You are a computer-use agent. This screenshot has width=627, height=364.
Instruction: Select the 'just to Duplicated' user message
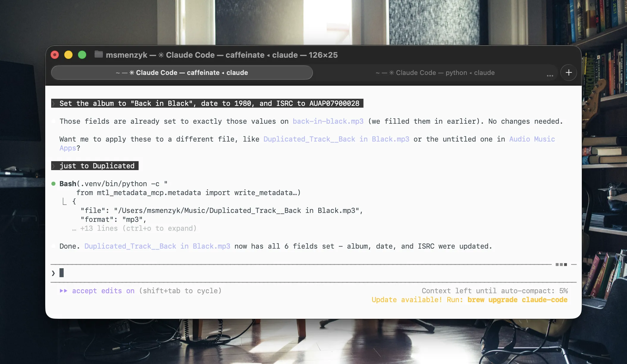(x=95, y=166)
